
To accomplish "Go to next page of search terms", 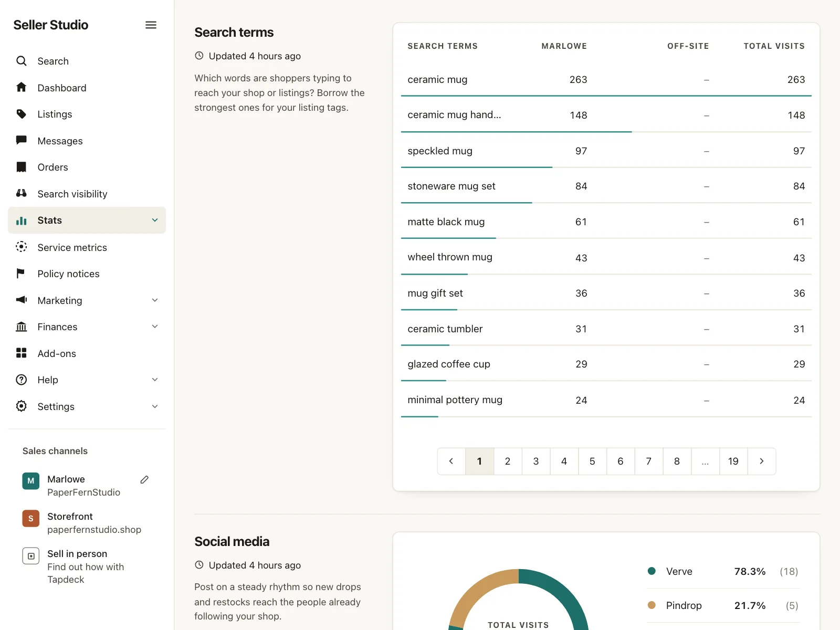I will point(762,461).
